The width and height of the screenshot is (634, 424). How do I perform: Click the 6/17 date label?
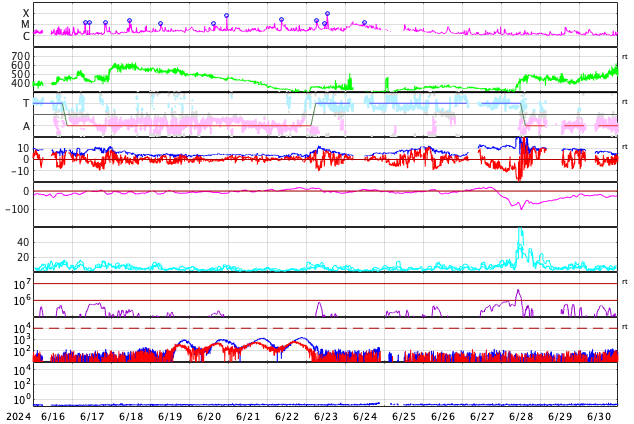92,417
